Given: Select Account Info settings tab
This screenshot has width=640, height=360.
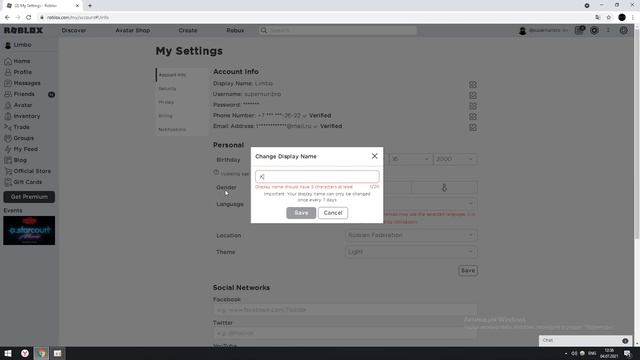Looking at the screenshot, I should (x=182, y=75).
